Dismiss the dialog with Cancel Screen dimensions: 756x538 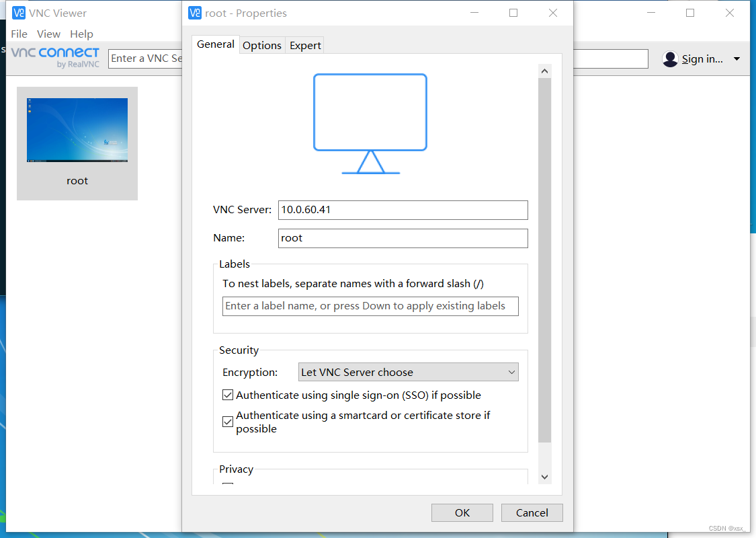click(532, 512)
